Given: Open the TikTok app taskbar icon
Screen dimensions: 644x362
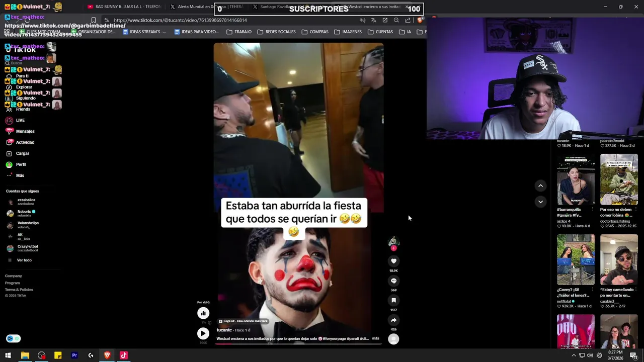Looking at the screenshot, I should point(124,355).
